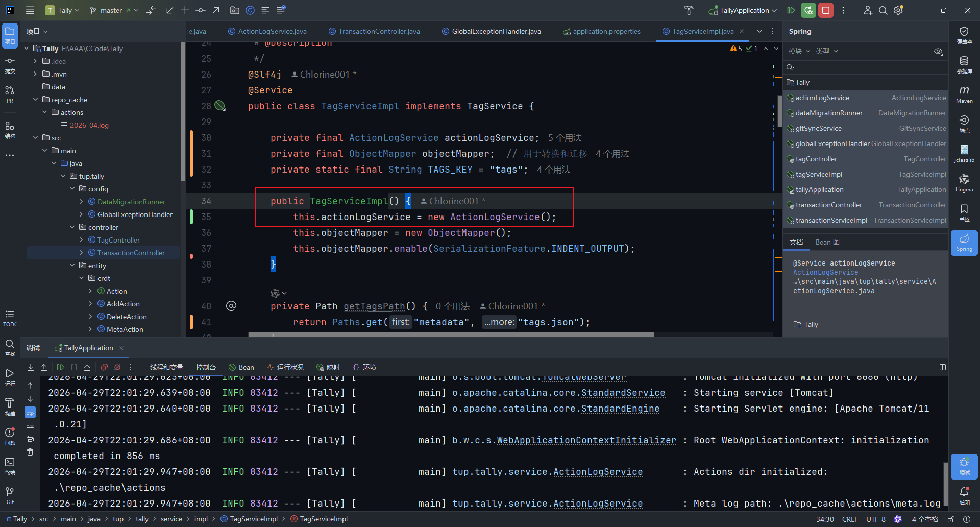The height and width of the screenshot is (527, 980).
Task: Click the Spring search field
Action: (x=866, y=67)
